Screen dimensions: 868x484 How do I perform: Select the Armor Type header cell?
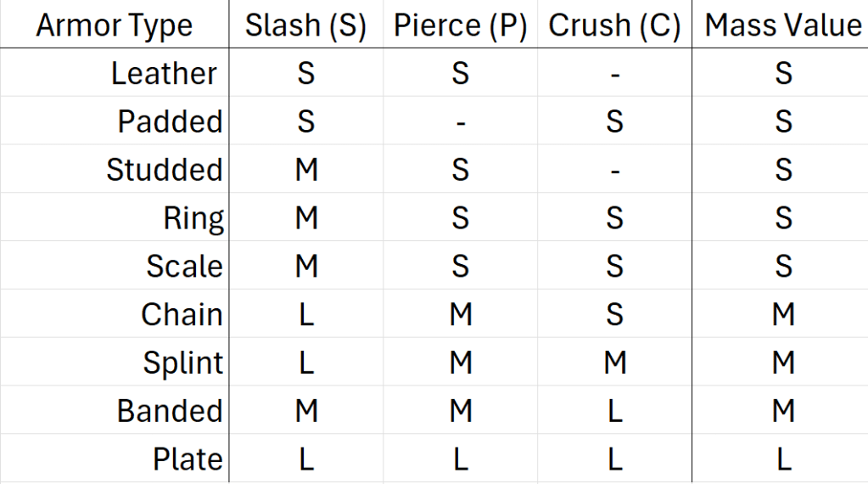tap(115, 25)
